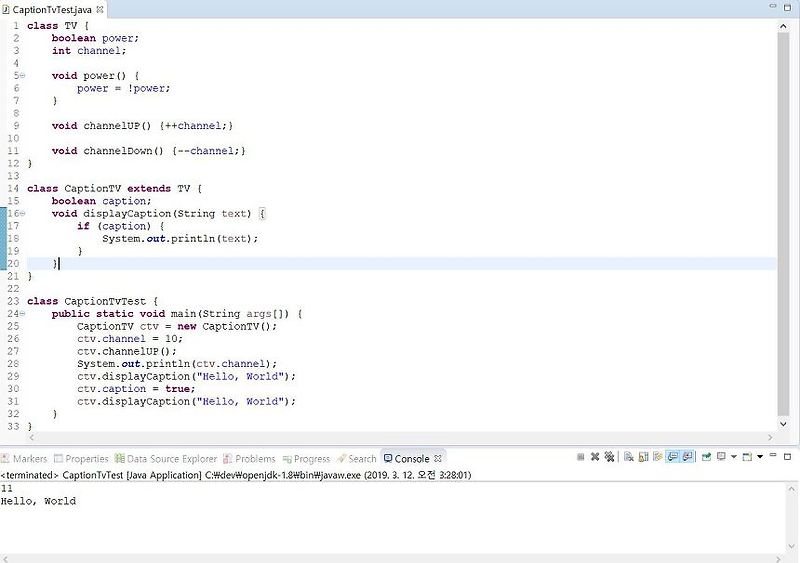Open the Data Source Explorer tab

[166, 458]
